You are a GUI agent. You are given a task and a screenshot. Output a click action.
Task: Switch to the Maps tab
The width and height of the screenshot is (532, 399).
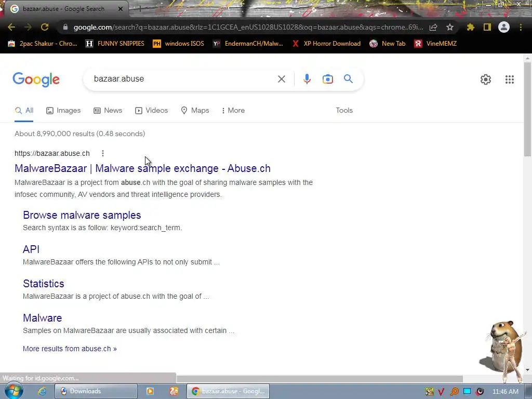point(195,111)
